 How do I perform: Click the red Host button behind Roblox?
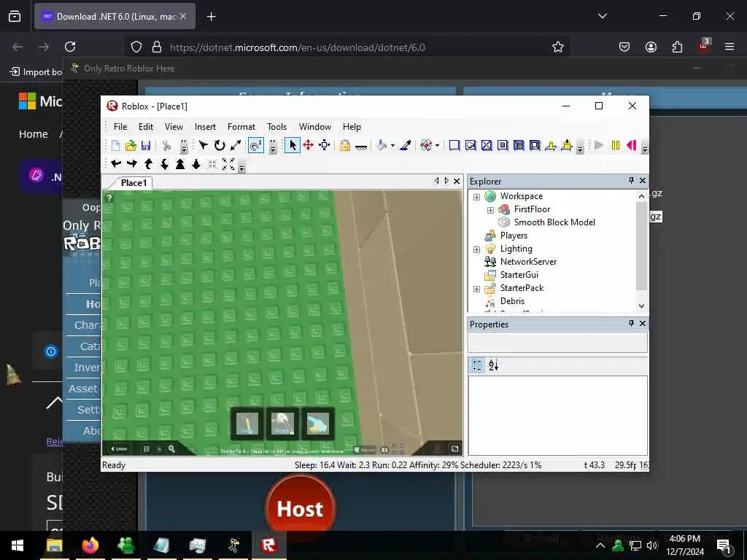[301, 508]
